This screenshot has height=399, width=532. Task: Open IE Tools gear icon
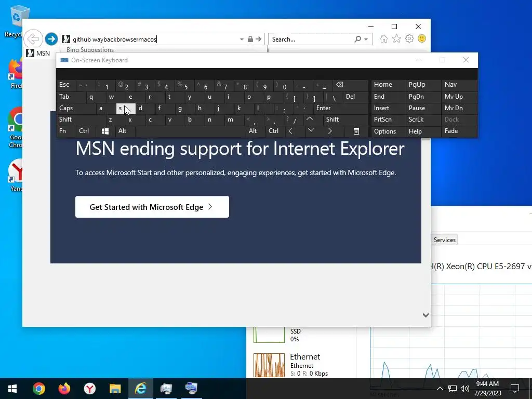[x=409, y=38]
